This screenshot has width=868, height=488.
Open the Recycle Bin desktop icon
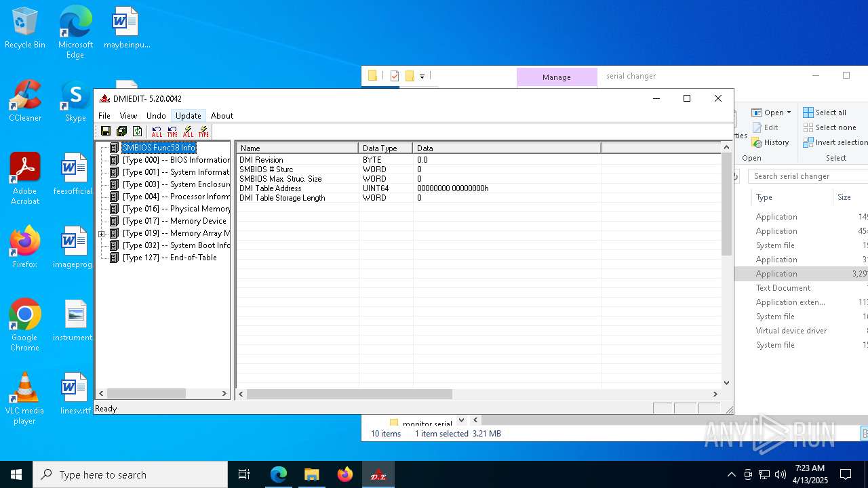tap(25, 28)
